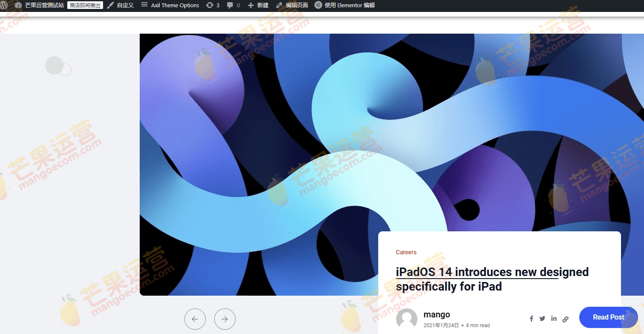
Task: Open the Careers category link
Action: click(406, 252)
